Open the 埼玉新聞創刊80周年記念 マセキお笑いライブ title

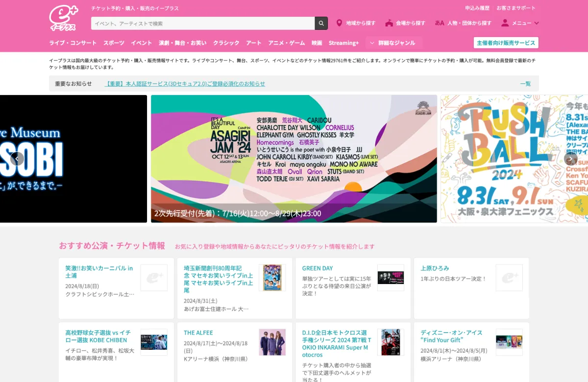219,279
